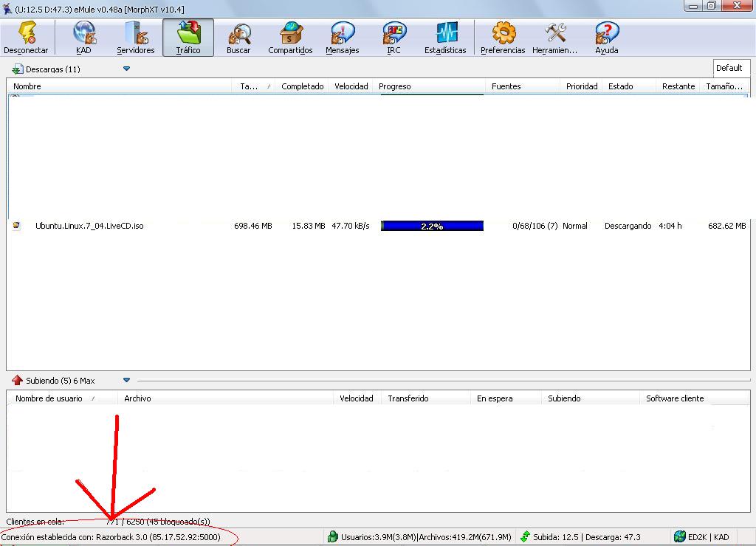Image resolution: width=756 pixels, height=546 pixels.
Task: Open Ayuda help
Action: 607,38
